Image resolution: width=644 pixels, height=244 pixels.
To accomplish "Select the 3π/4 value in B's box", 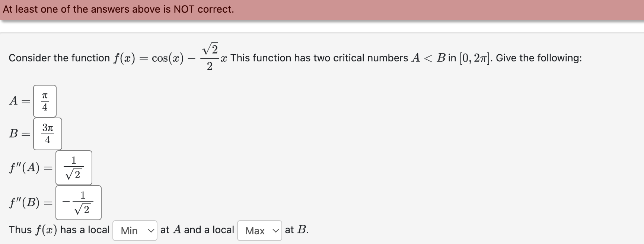I will pyautogui.click(x=47, y=134).
